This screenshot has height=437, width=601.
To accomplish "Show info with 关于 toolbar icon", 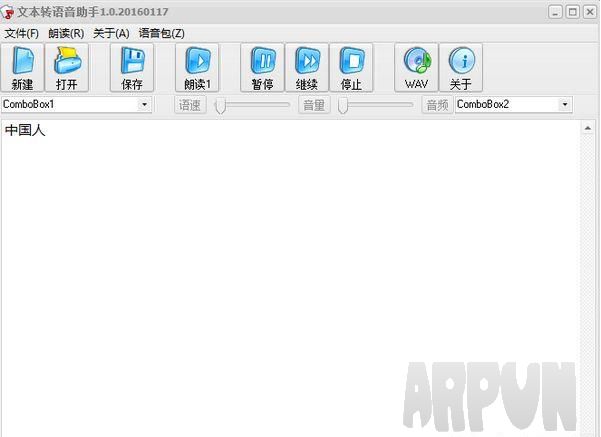I will pos(461,68).
